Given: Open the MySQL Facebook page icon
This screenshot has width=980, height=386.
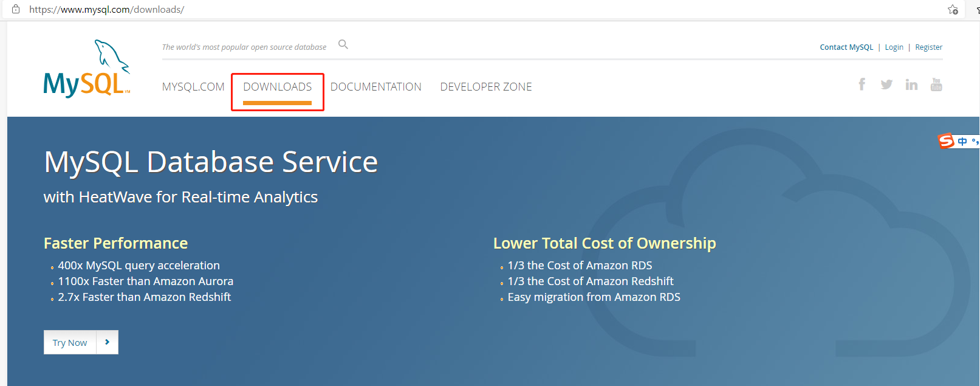Looking at the screenshot, I should 862,84.
